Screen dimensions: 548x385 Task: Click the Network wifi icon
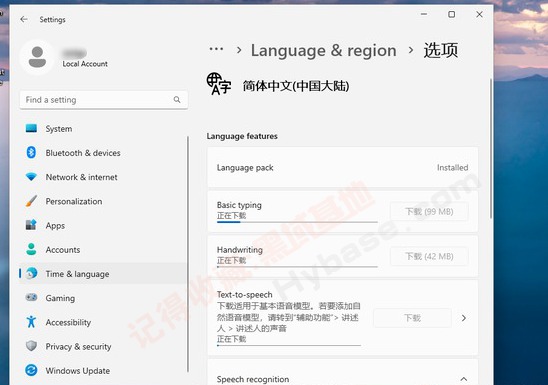31,177
